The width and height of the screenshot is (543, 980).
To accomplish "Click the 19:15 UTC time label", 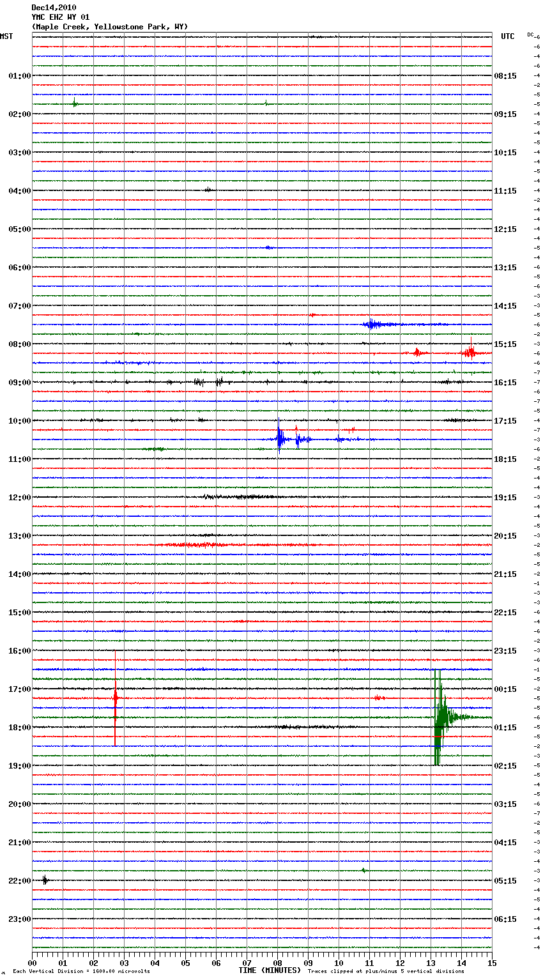I will tap(505, 498).
